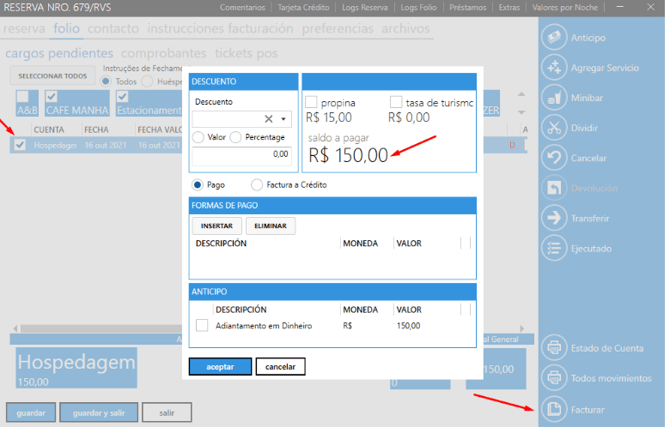Open Estado de Cuenta printer icon
Image resolution: width=670 pixels, height=433 pixels.
point(554,349)
